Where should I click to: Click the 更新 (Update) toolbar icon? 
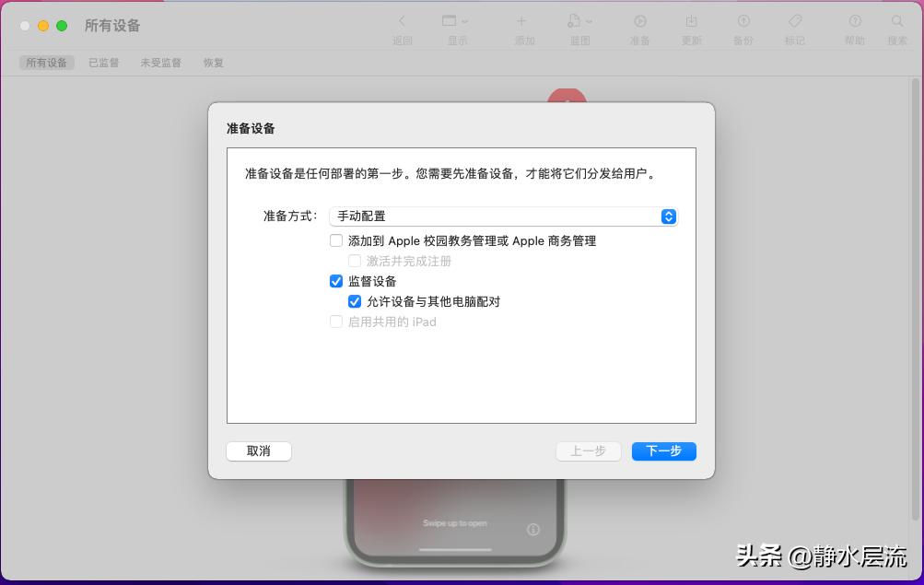pyautogui.click(x=691, y=28)
